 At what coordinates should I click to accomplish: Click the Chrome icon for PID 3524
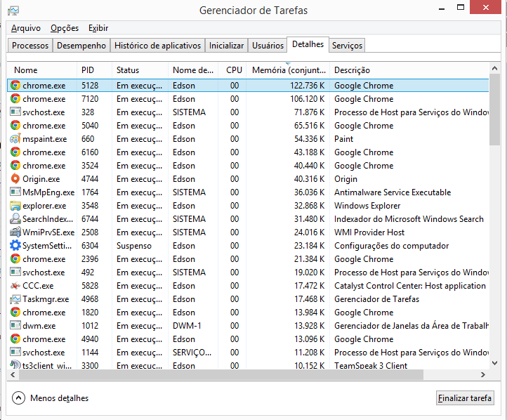click(x=15, y=166)
